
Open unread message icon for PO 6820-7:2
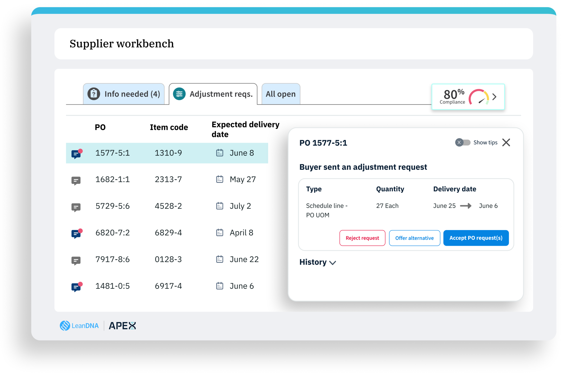pyautogui.click(x=77, y=233)
